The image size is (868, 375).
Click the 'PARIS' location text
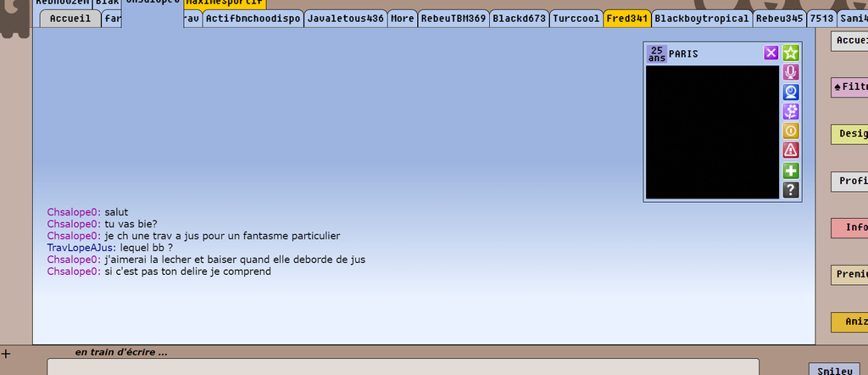(684, 54)
